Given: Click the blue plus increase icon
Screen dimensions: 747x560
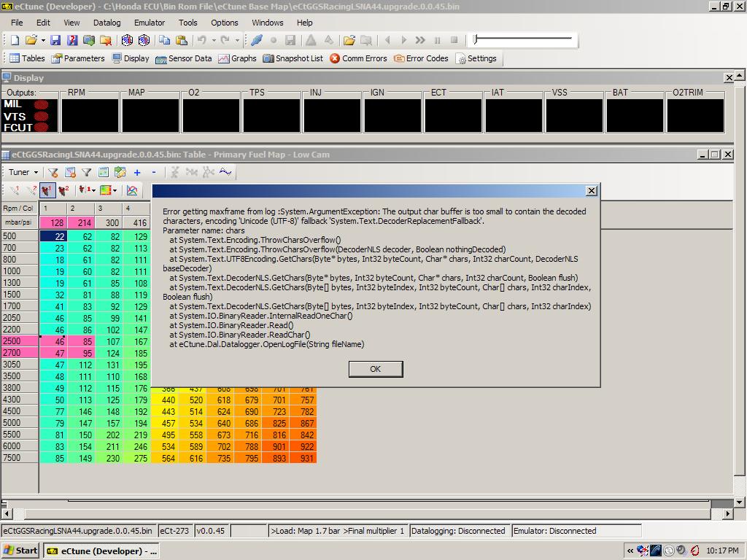Looking at the screenshot, I should [x=137, y=172].
